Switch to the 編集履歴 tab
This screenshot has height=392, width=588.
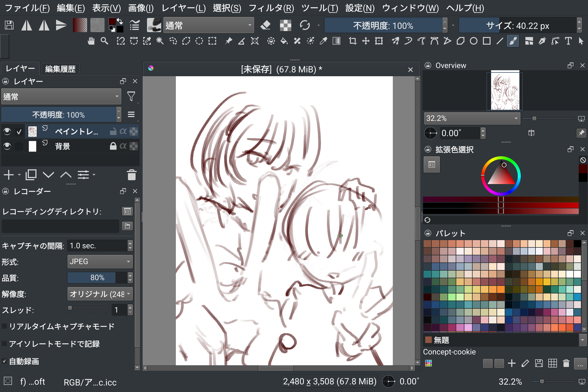pos(60,69)
